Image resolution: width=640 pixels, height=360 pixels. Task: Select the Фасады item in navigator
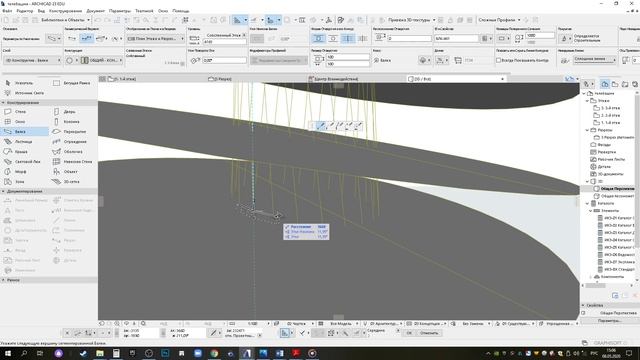pyautogui.click(x=601, y=144)
